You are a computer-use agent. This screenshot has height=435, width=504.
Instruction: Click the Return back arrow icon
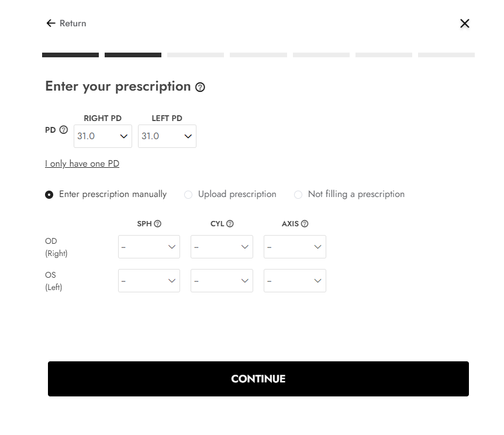click(51, 23)
